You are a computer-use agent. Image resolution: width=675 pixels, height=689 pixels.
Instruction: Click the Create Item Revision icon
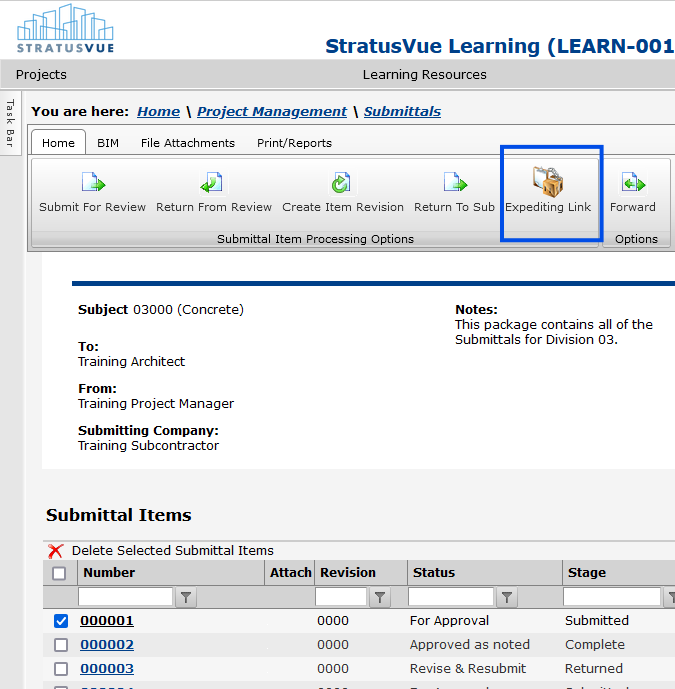tap(341, 182)
